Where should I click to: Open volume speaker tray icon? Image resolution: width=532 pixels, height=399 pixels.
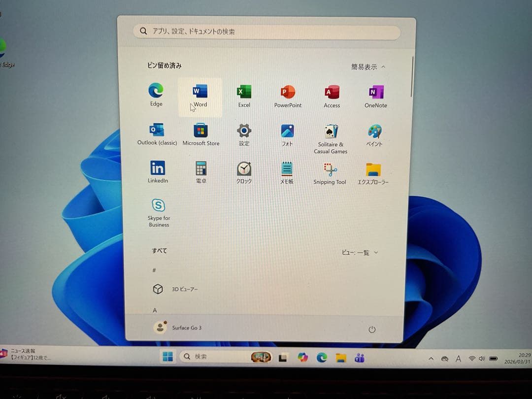tap(481, 359)
